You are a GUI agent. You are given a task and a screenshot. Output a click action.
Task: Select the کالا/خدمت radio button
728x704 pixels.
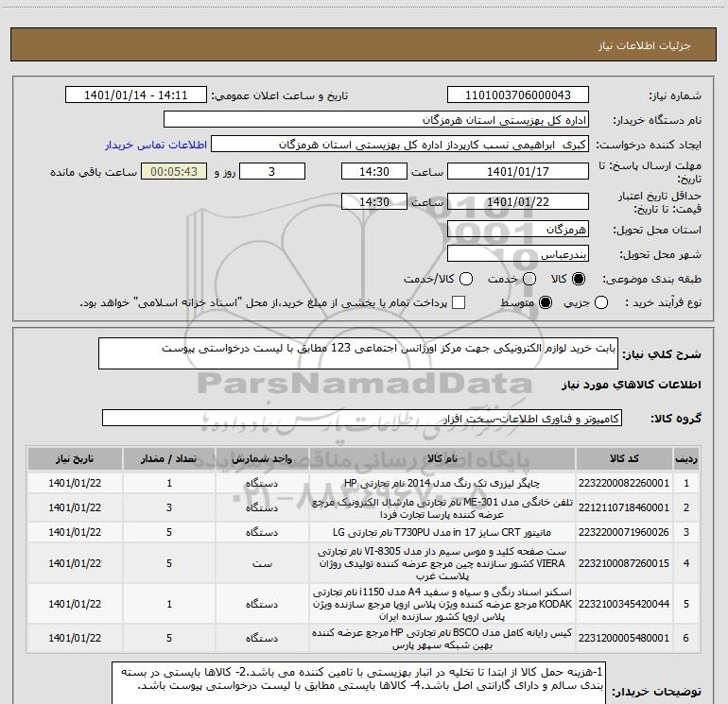point(466,279)
